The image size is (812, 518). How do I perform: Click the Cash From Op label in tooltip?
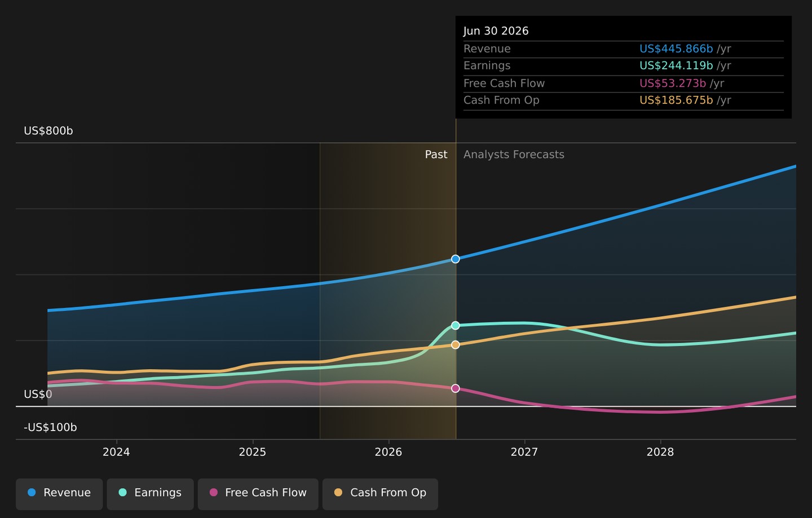click(501, 100)
